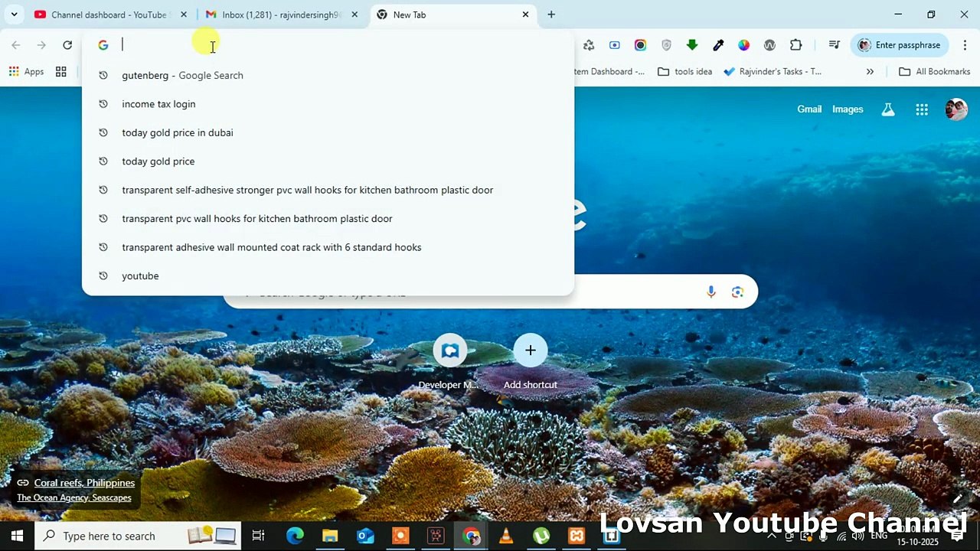Open the Google apps grid
This screenshot has width=980, height=551.
(x=922, y=109)
